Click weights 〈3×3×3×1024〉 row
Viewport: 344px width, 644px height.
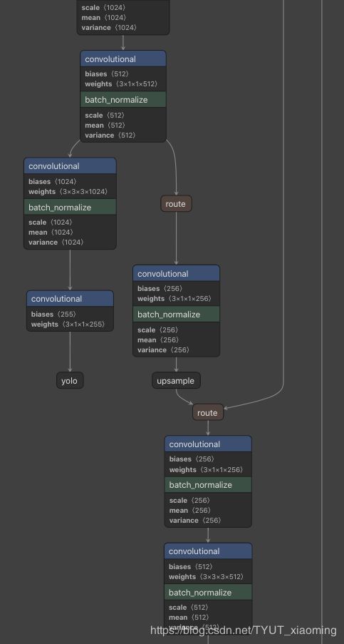click(x=68, y=192)
